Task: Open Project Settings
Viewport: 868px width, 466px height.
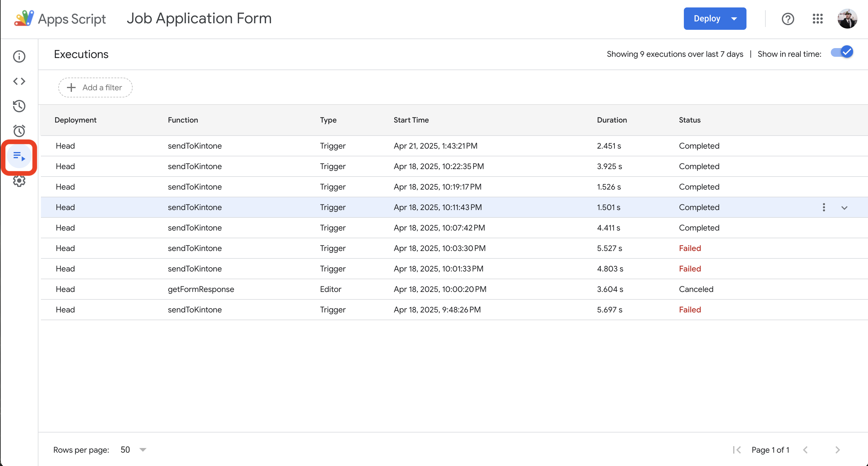Action: coord(19,181)
